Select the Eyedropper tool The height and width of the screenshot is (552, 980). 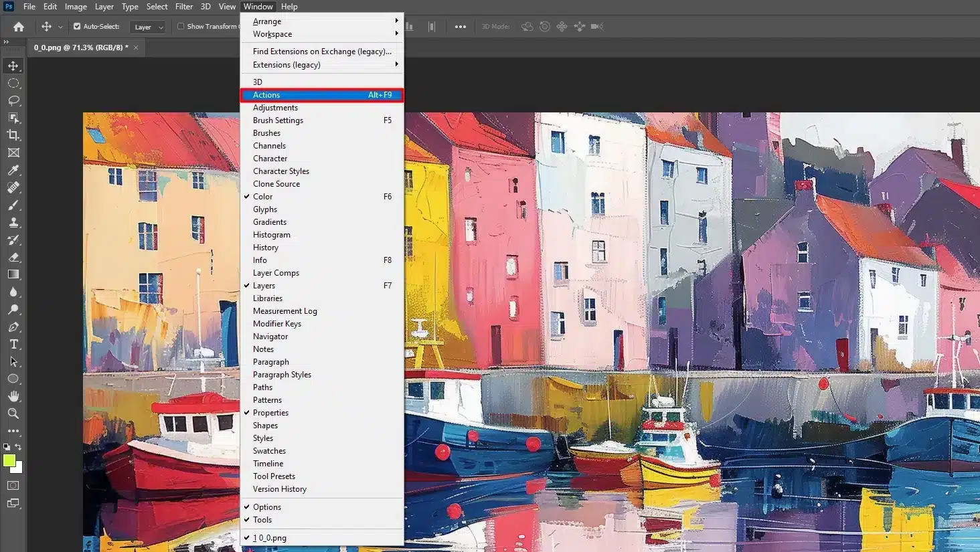(13, 170)
